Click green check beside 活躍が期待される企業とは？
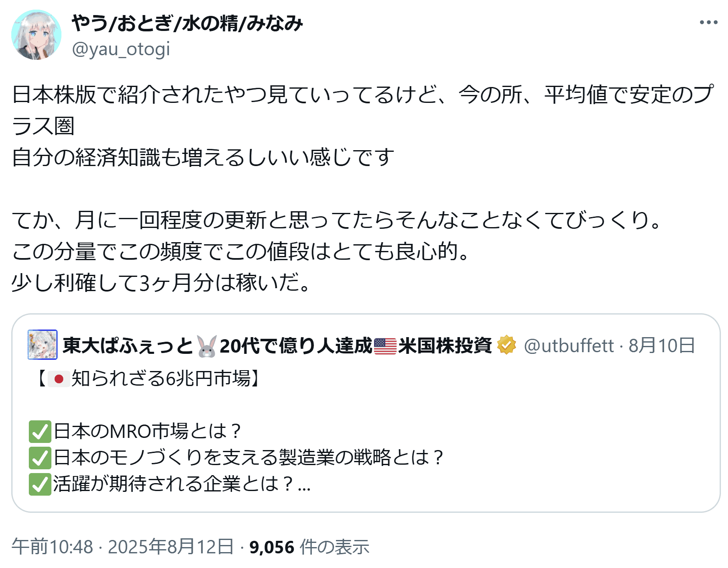Screen dimensions: 728x568 (x=40, y=484)
